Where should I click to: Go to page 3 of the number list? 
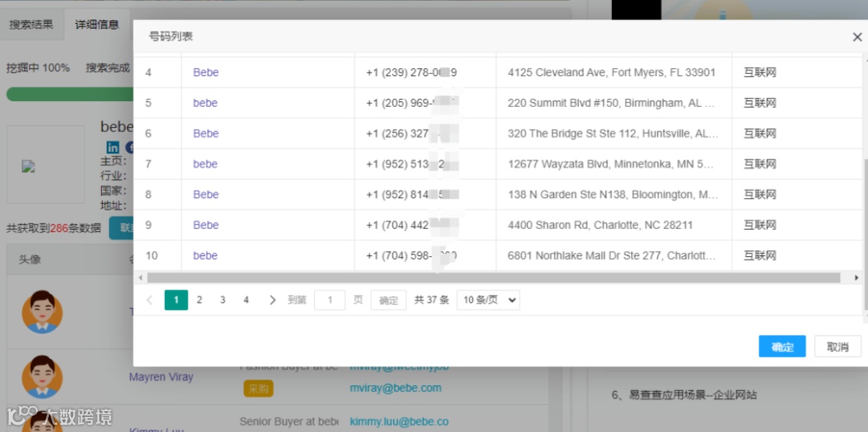tap(222, 300)
